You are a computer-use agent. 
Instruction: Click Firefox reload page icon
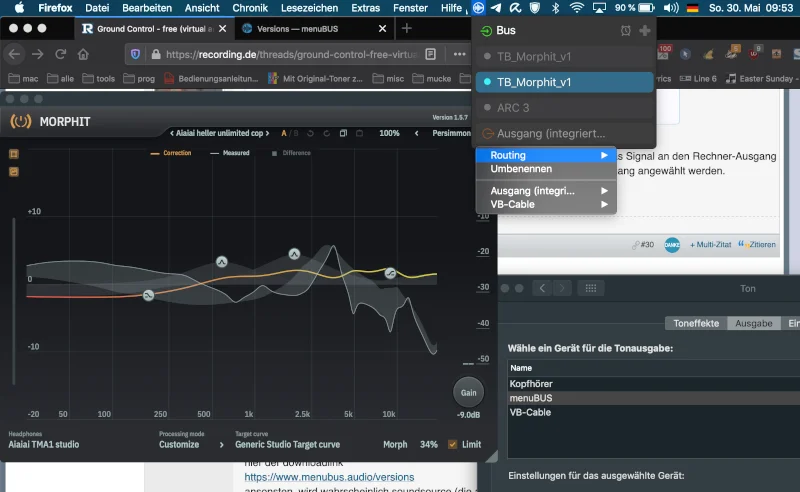pos(61,54)
